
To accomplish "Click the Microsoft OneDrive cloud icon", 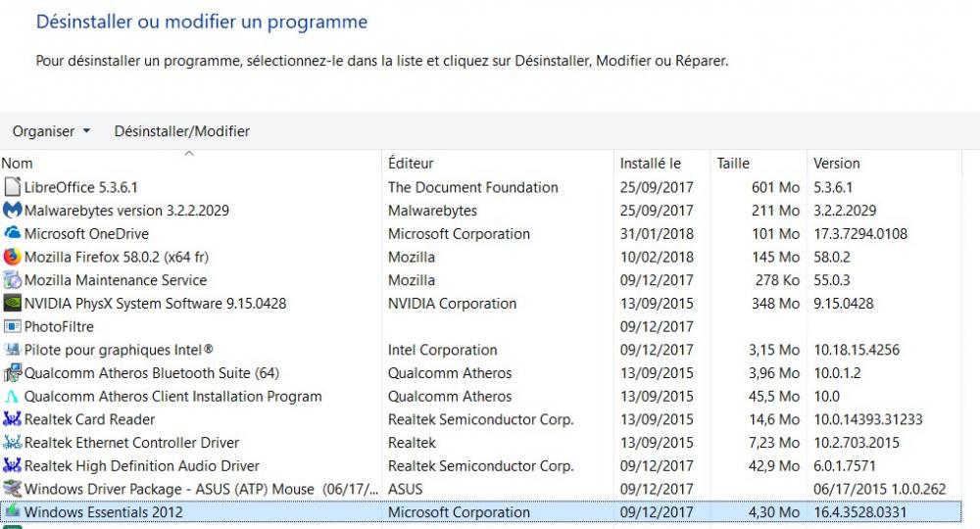I will 12,233.
